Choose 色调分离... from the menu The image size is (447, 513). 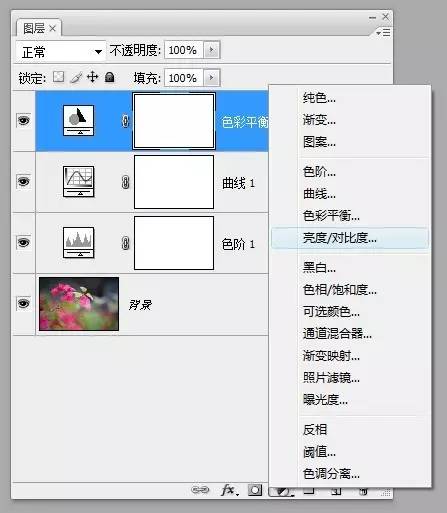click(x=350, y=474)
